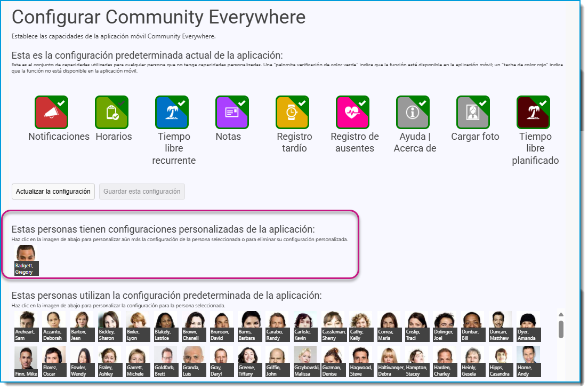Select the person Blakely, Latrice
Screen dimensions: 588x390
tap(166, 326)
